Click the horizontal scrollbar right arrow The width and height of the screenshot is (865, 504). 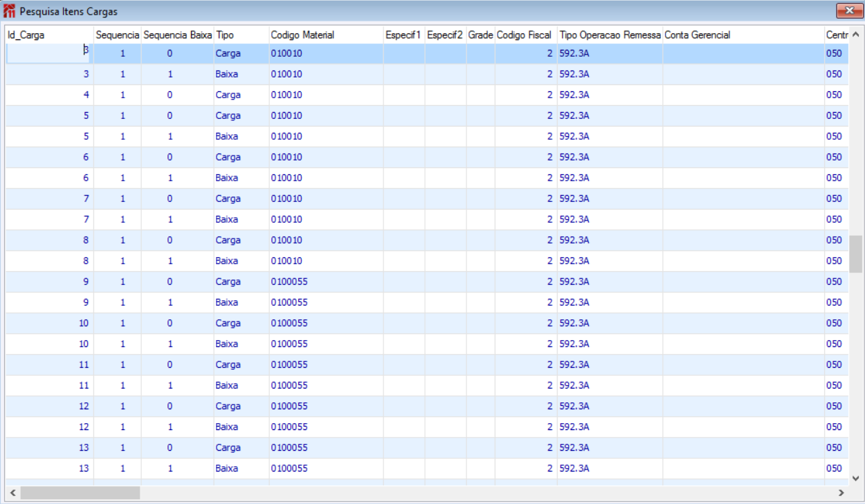point(841,493)
